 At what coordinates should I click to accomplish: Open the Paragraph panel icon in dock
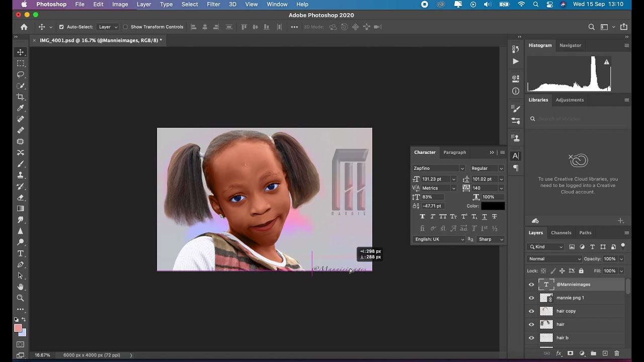click(516, 168)
